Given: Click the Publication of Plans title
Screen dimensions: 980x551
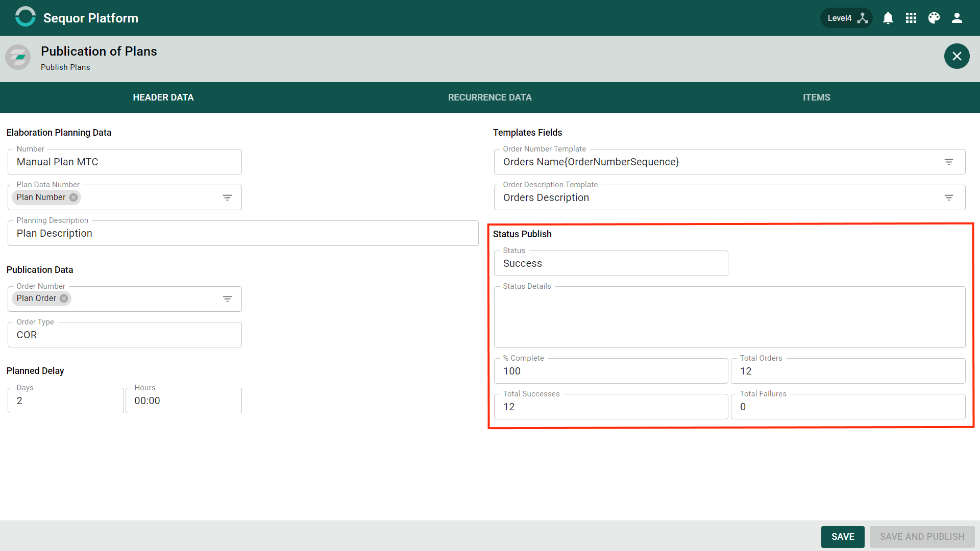Looking at the screenshot, I should coord(99,52).
